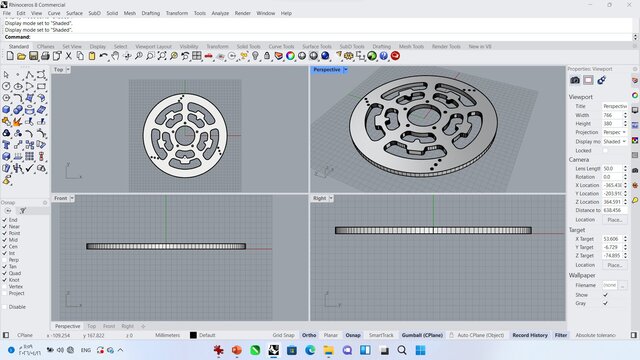Open the Right viewport dropdown arrow
This screenshot has height=360, width=640.
pyautogui.click(x=331, y=198)
